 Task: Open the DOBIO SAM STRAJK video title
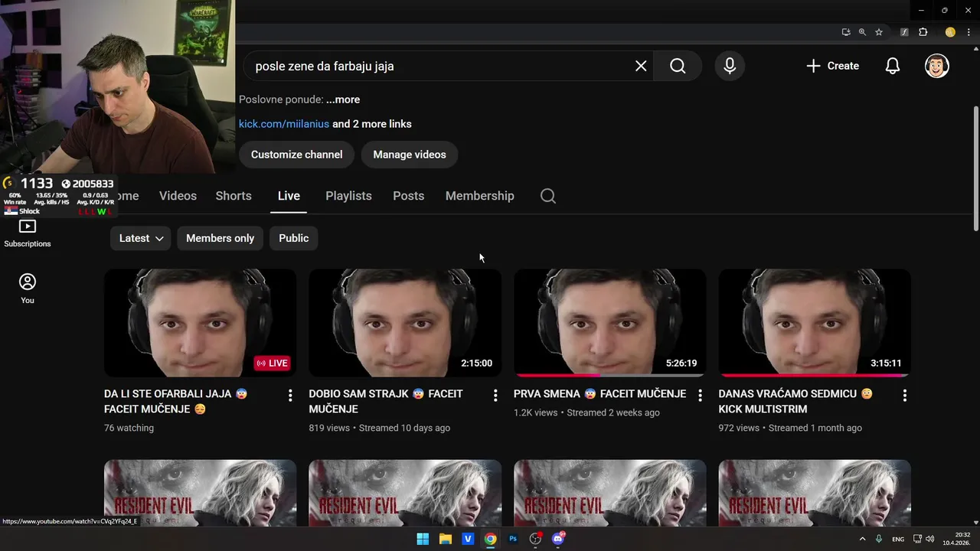pos(386,402)
